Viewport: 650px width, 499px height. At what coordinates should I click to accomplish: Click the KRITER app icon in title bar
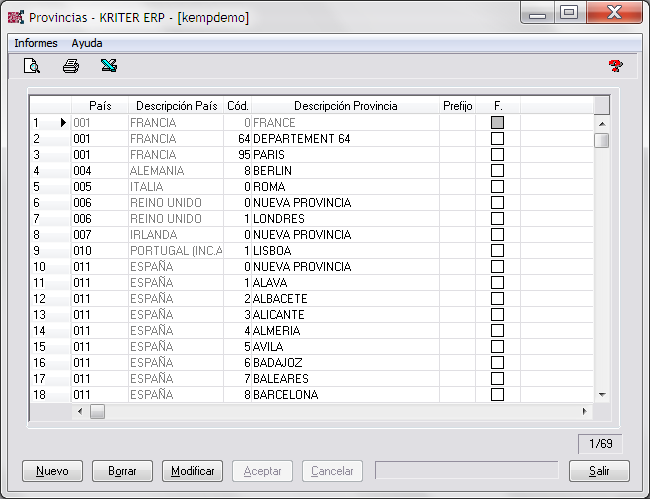click(15, 17)
